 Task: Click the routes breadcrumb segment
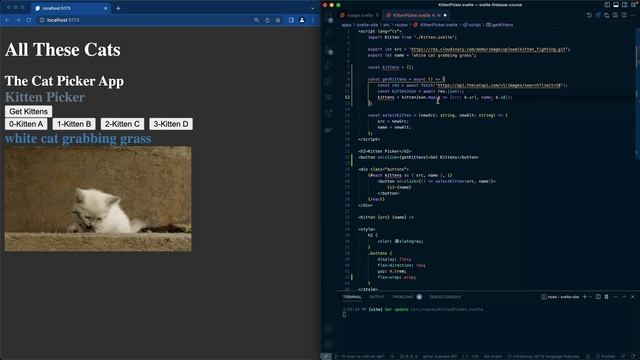[x=401, y=25]
